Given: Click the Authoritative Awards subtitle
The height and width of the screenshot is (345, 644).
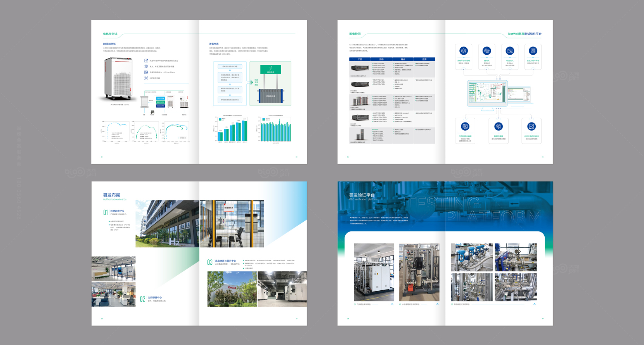Looking at the screenshot, I should pos(115,200).
